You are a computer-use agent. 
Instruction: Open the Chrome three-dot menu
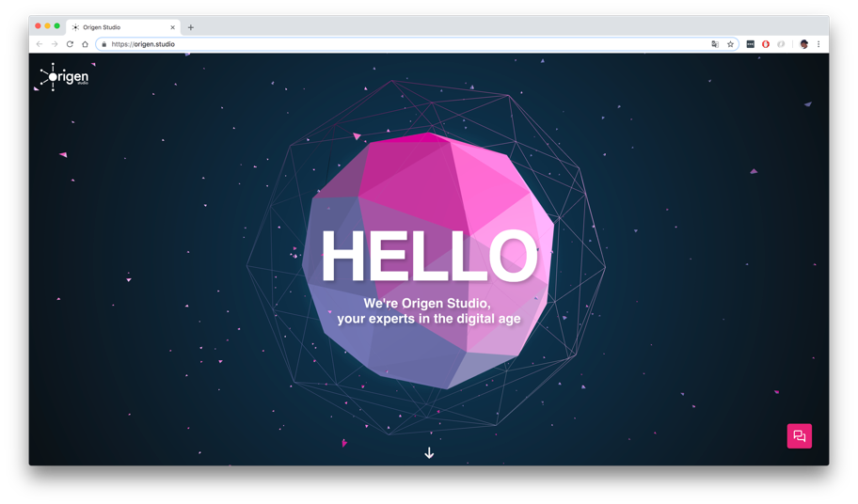coord(818,44)
